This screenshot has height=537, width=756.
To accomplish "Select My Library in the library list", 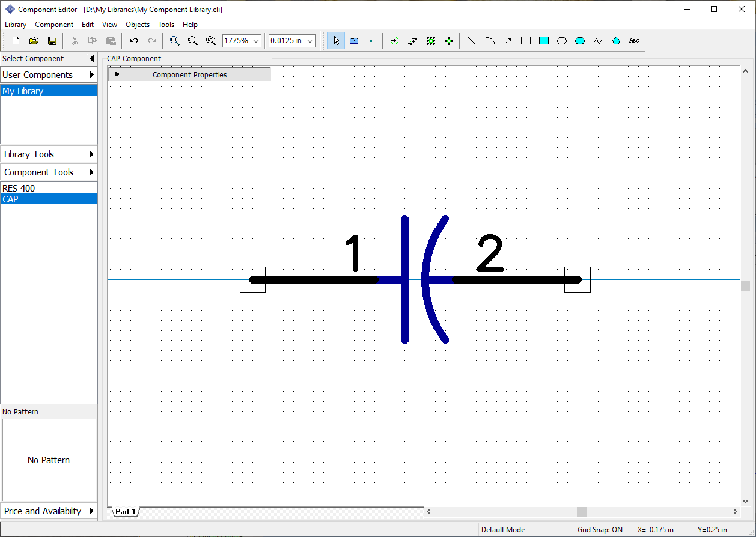I will click(x=49, y=91).
